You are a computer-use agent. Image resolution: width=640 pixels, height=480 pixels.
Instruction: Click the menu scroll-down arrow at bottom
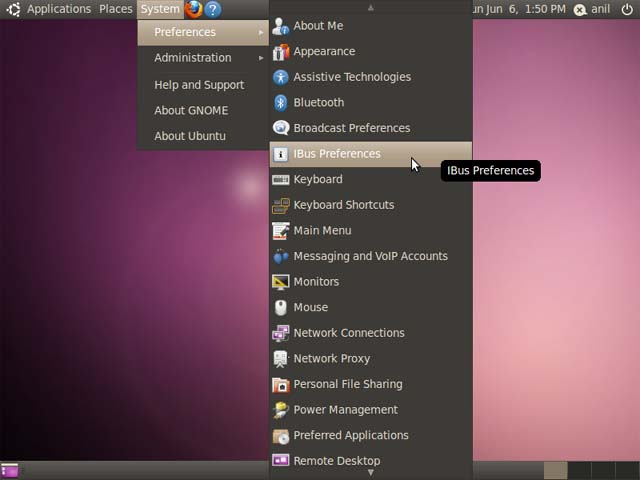[x=371, y=473]
